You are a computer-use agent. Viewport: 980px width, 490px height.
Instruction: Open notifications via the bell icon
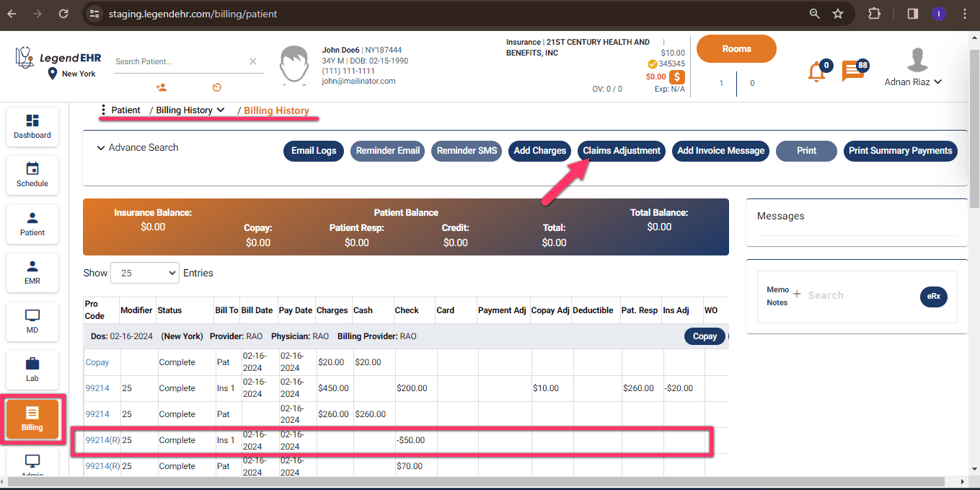tap(815, 71)
